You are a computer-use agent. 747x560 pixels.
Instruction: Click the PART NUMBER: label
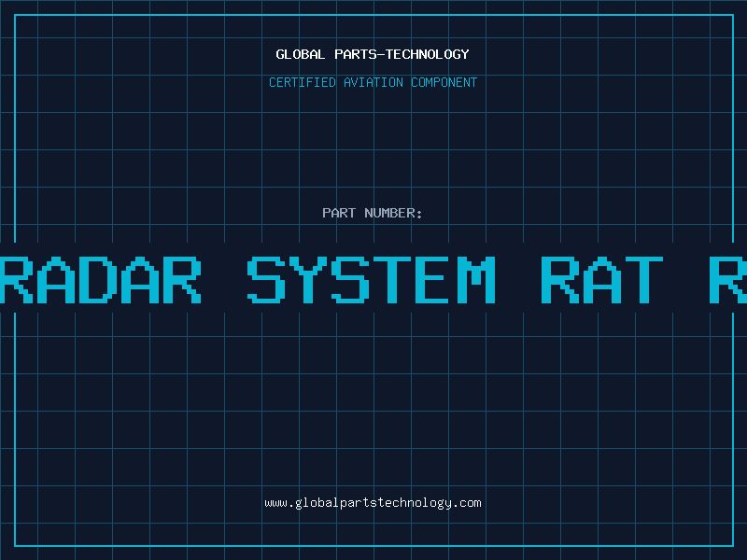click(x=373, y=213)
